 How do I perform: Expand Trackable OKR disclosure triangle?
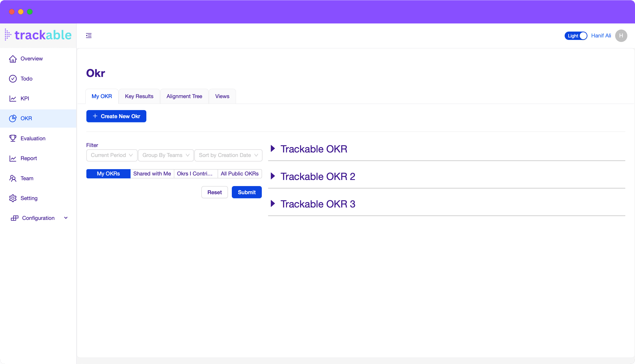[x=273, y=148]
